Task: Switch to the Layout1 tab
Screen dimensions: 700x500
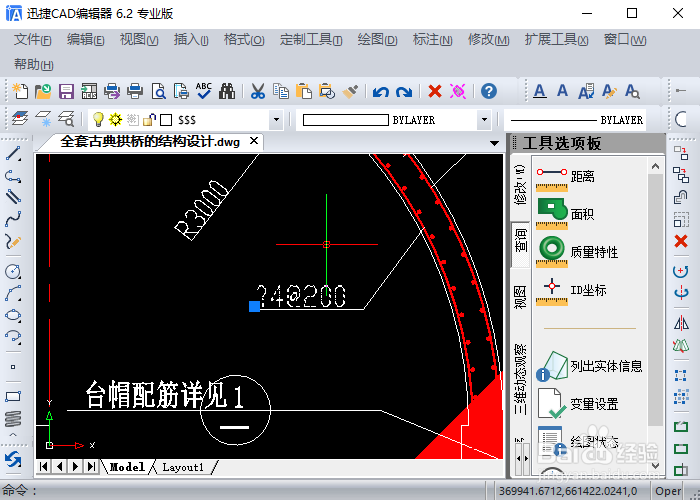Action: point(183,467)
